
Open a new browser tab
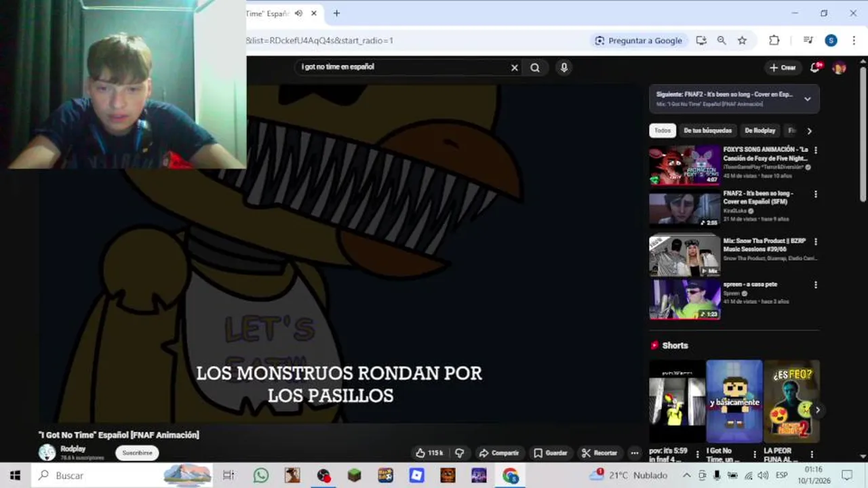336,14
